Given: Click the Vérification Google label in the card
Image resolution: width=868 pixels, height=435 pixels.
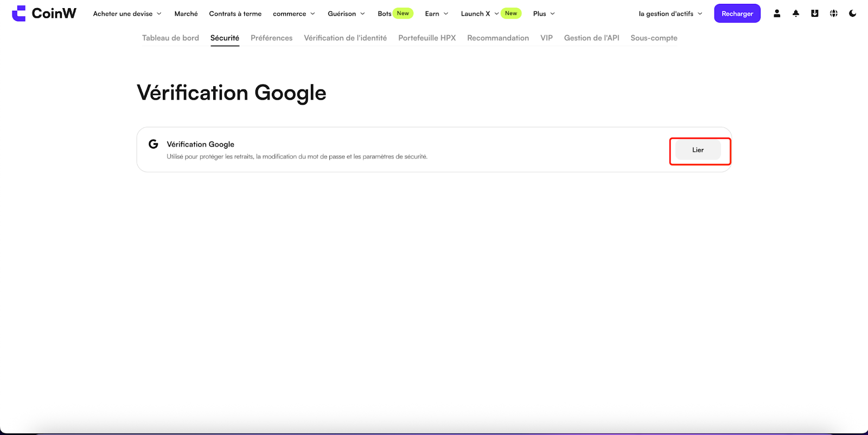Looking at the screenshot, I should tap(201, 144).
